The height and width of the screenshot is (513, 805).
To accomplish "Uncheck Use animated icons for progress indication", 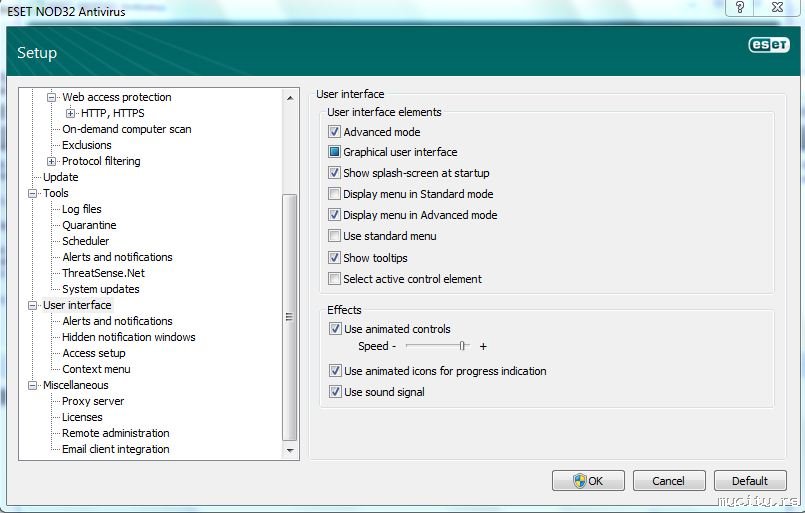I will click(335, 370).
